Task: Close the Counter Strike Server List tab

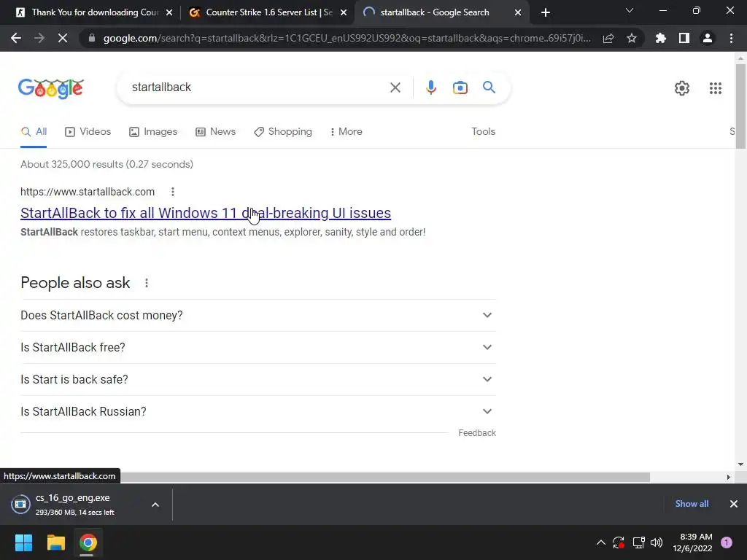Action: click(344, 13)
